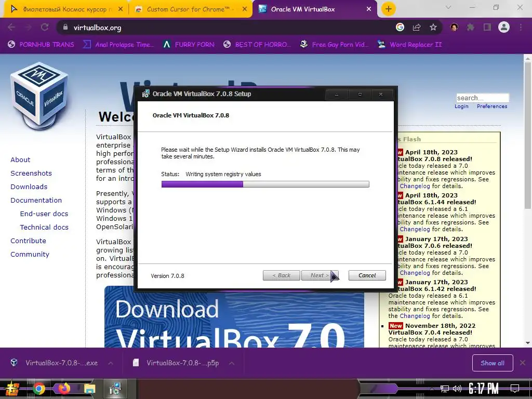The width and height of the screenshot is (532, 399).
Task: Click the VirtualBox cube logo
Action: click(40, 96)
